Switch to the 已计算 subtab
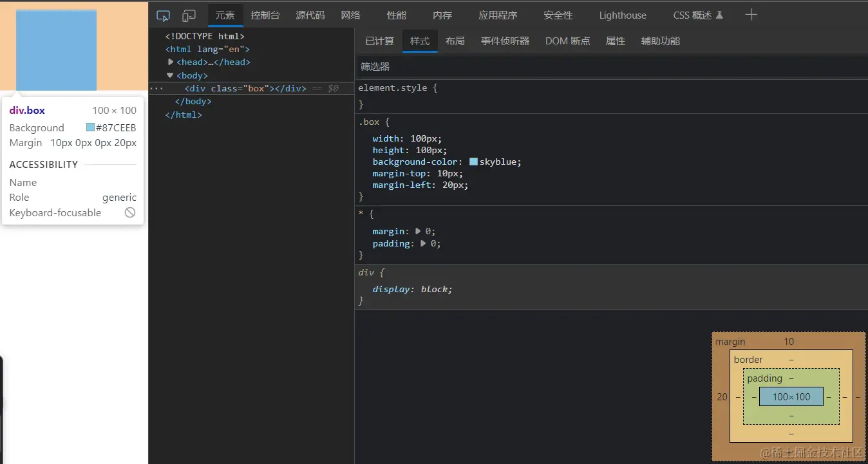868x464 pixels. click(x=379, y=41)
